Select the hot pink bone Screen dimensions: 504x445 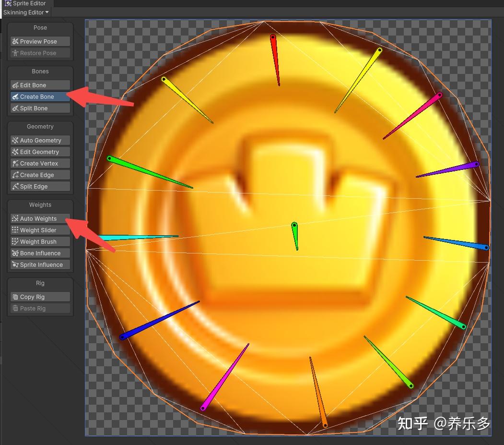(x=418, y=113)
